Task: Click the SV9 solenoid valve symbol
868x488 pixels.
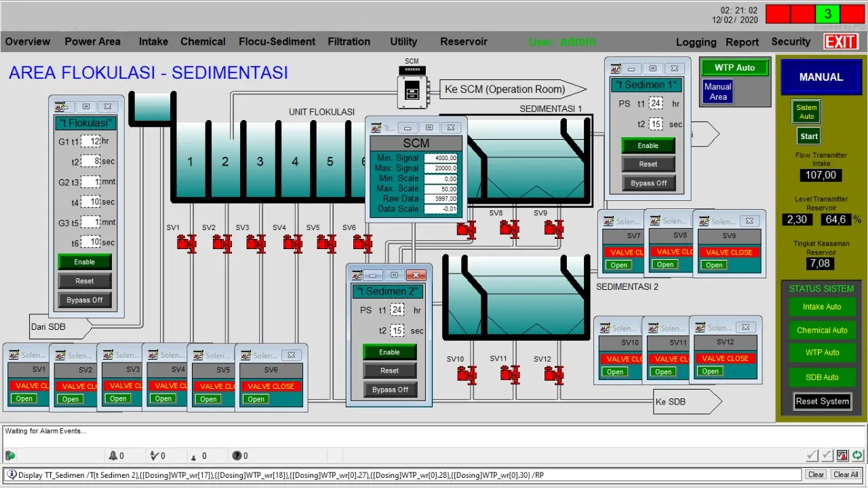Action: pyautogui.click(x=553, y=229)
